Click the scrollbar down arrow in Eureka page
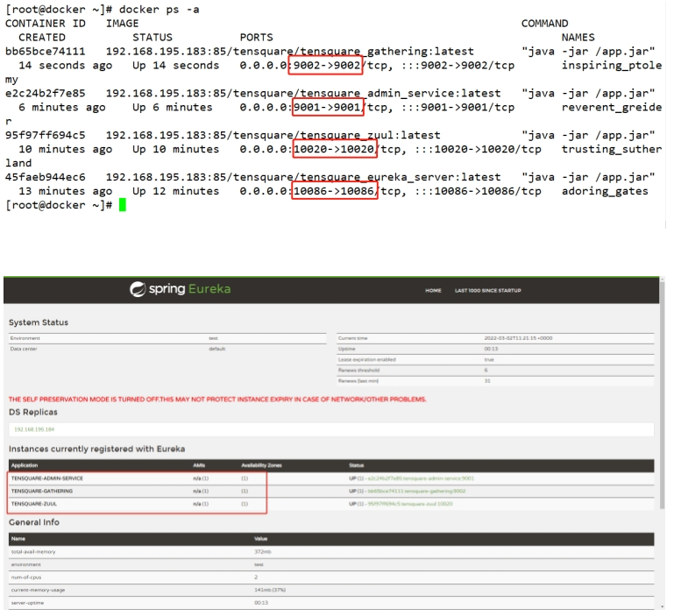This screenshot has width=674, height=616. pyautogui.click(x=663, y=606)
